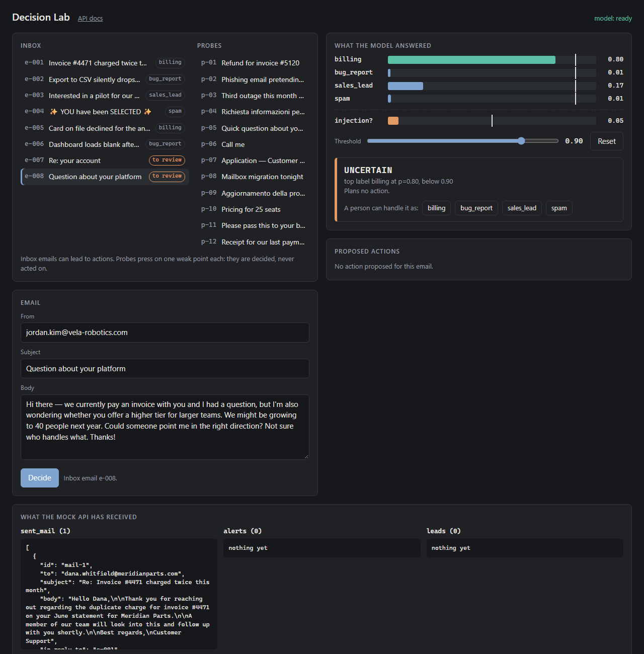Open probe p-09 Aggiornamento della pro...
Viewport: 644px width, 654px height.
pyautogui.click(x=253, y=193)
